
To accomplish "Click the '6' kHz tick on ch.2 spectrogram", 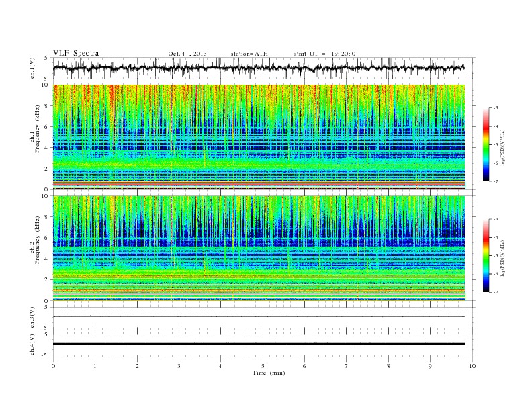I will [47, 238].
